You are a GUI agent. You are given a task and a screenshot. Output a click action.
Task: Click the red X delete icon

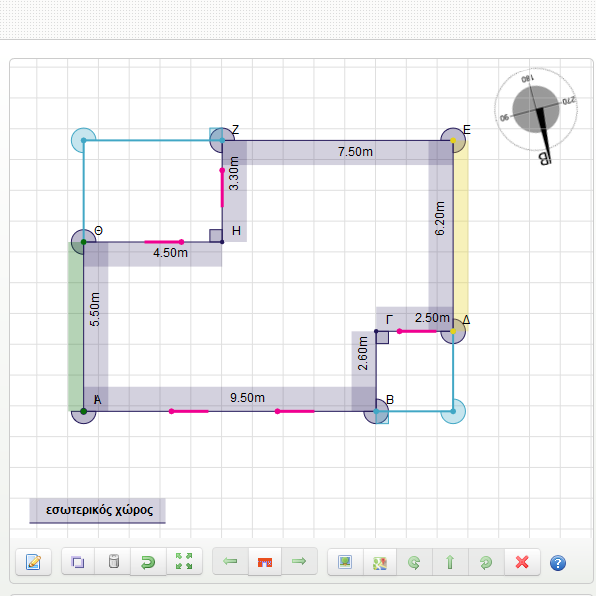click(522, 562)
